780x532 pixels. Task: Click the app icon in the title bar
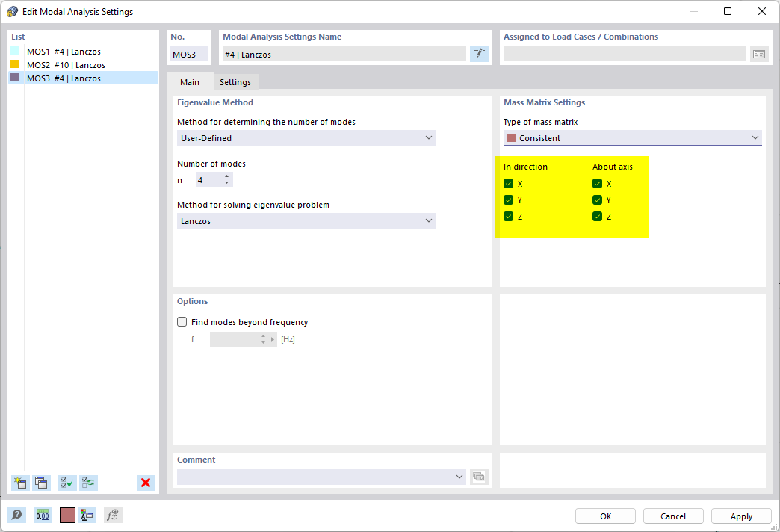12,11
